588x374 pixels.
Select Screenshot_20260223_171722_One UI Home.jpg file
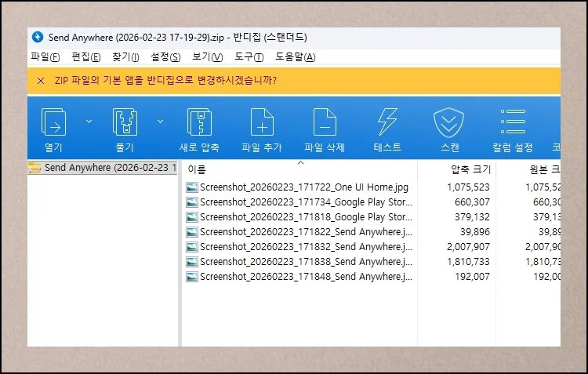pos(303,187)
